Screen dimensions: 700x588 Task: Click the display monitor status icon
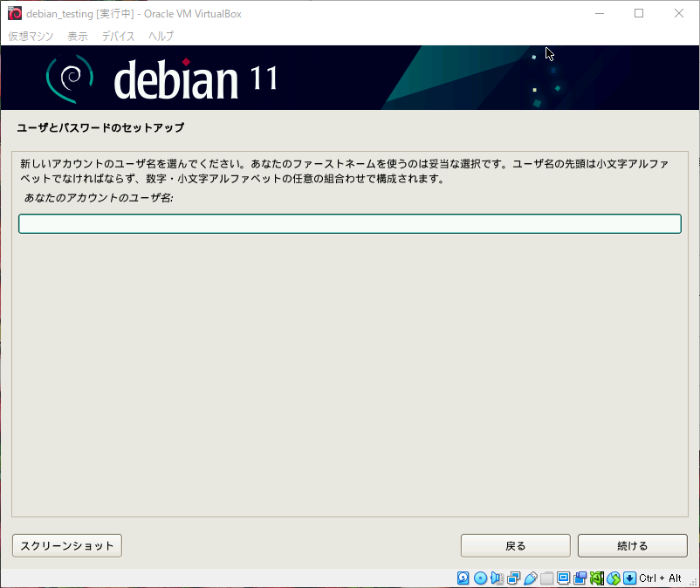click(563, 578)
